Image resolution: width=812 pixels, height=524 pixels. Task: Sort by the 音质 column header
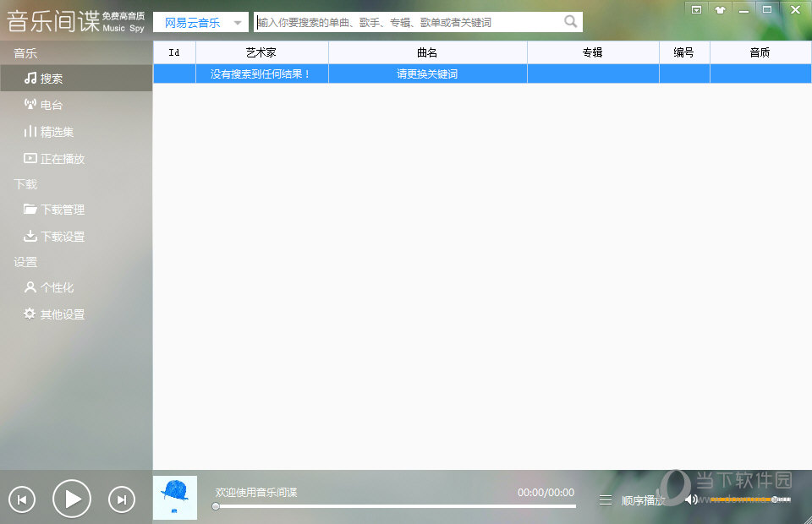click(x=760, y=52)
